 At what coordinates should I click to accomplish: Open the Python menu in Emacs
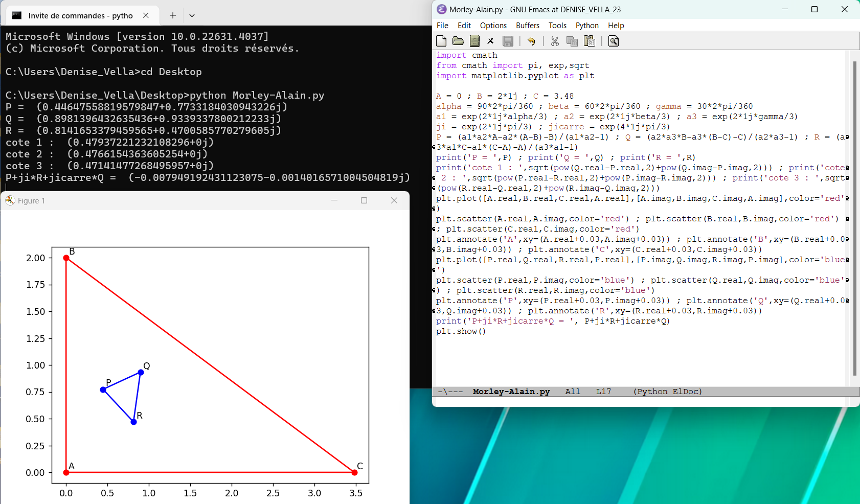point(587,26)
